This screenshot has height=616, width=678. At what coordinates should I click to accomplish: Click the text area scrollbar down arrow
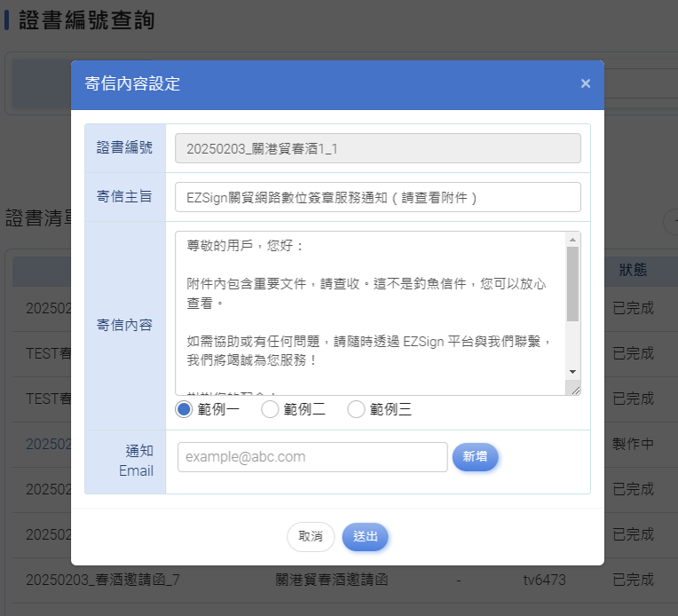[x=572, y=372]
